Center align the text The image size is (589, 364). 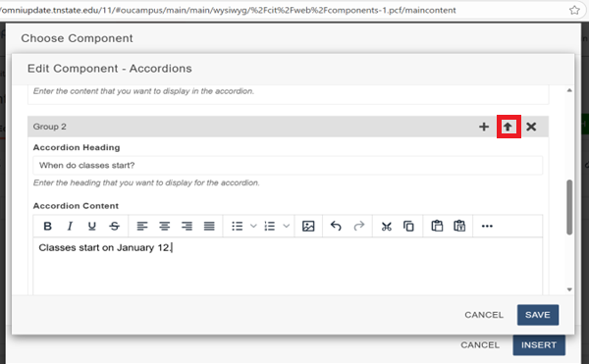point(164,226)
